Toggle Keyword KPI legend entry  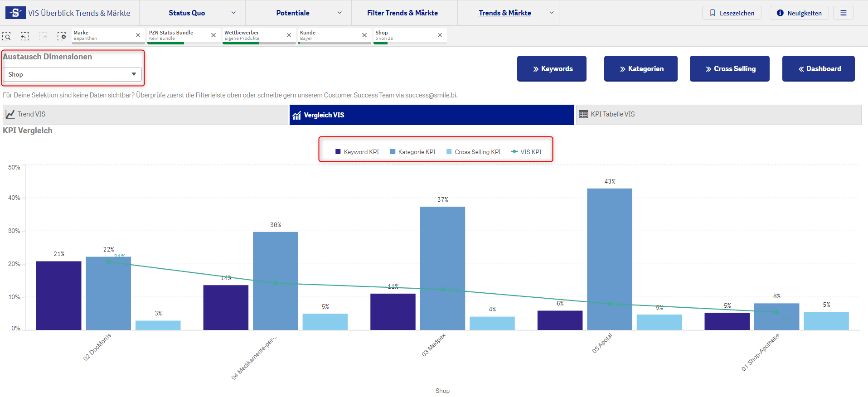(x=357, y=152)
